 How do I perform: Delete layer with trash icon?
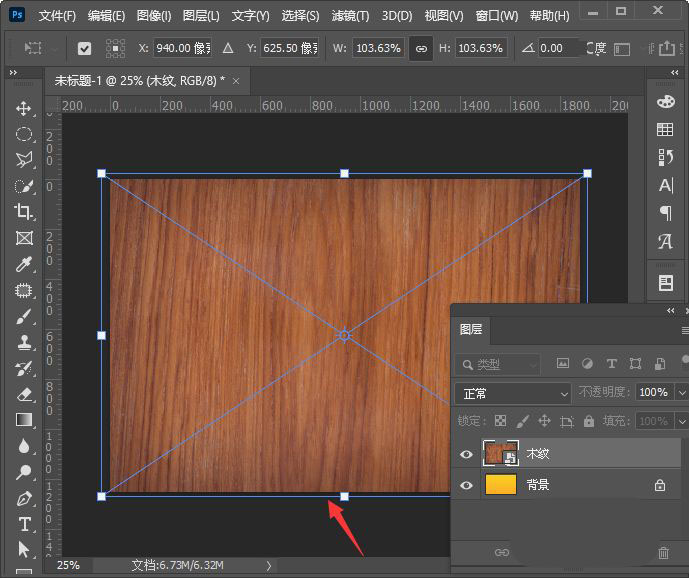(x=663, y=553)
